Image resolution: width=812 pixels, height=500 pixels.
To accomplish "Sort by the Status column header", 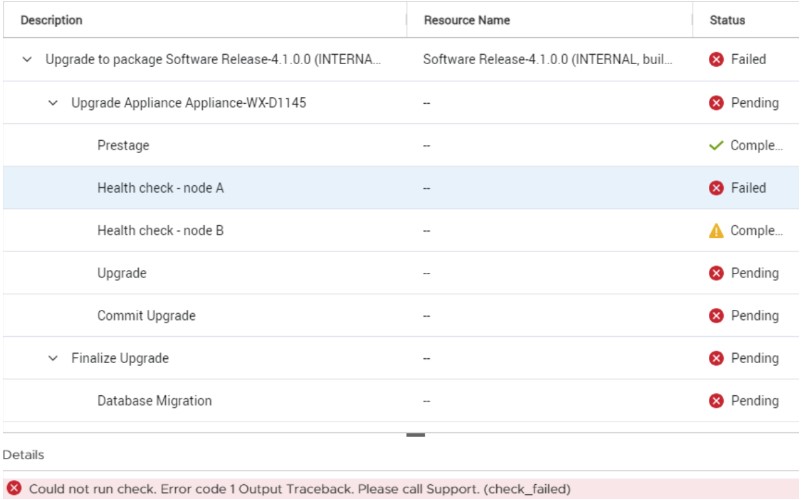I will tap(727, 20).
